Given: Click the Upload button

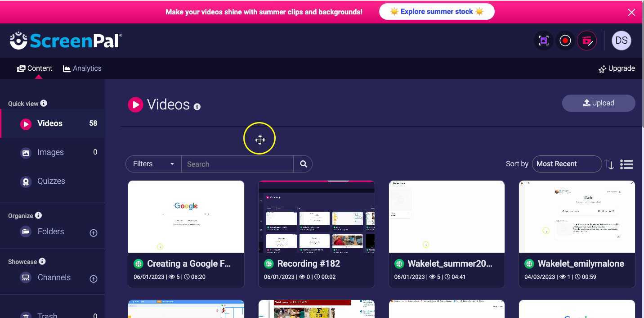Looking at the screenshot, I should click(x=599, y=103).
